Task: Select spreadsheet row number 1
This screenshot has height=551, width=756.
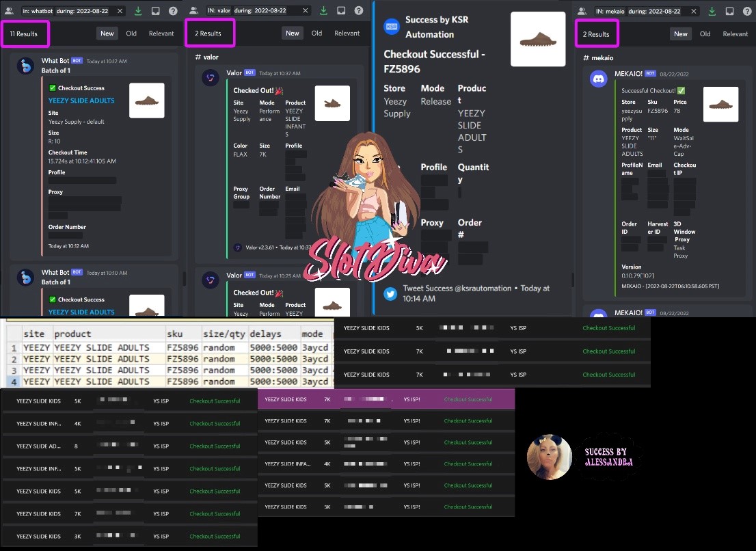Action: (x=14, y=347)
